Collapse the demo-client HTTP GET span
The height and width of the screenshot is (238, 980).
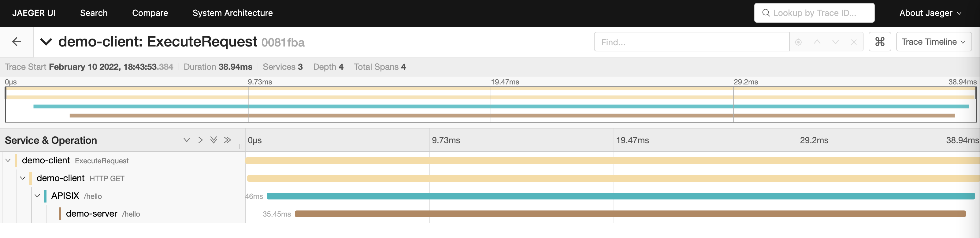pos(23,178)
